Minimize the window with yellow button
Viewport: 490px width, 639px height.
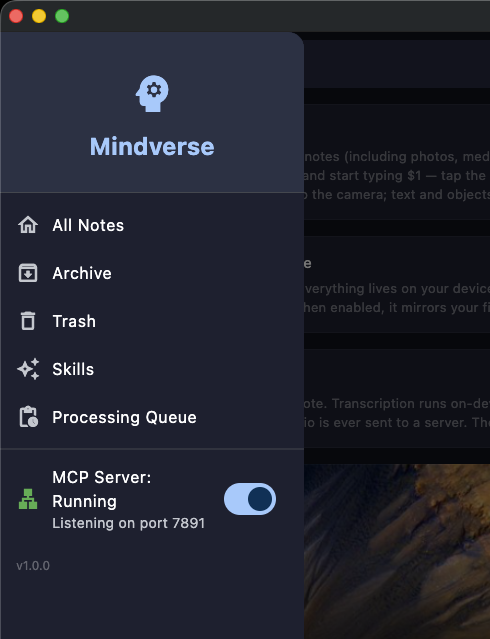[x=39, y=16]
